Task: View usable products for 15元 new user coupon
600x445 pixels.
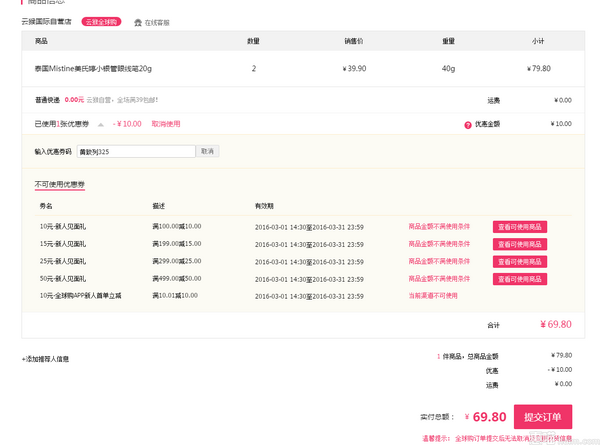Action: click(x=520, y=244)
